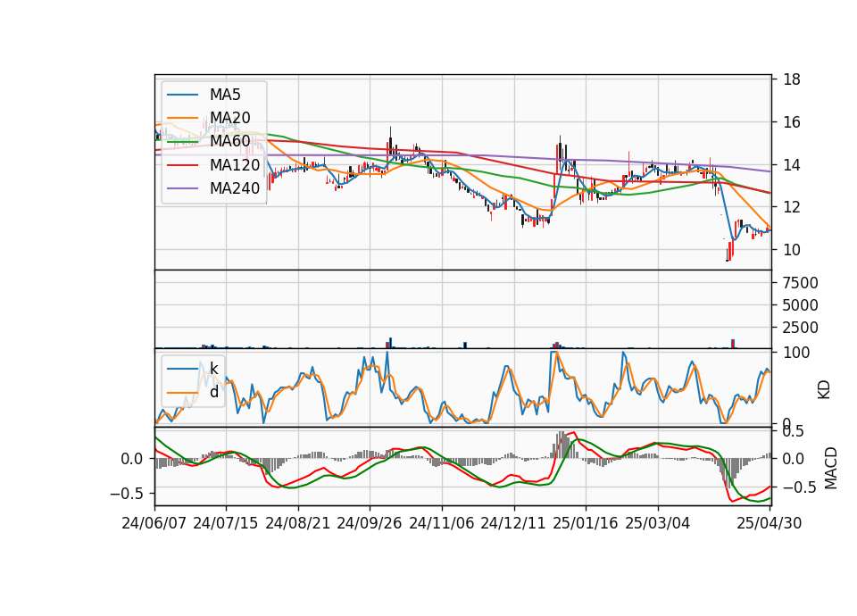The height and width of the screenshot is (616, 857).
Task: Click the MA60 legend entry text
Action: 230,141
